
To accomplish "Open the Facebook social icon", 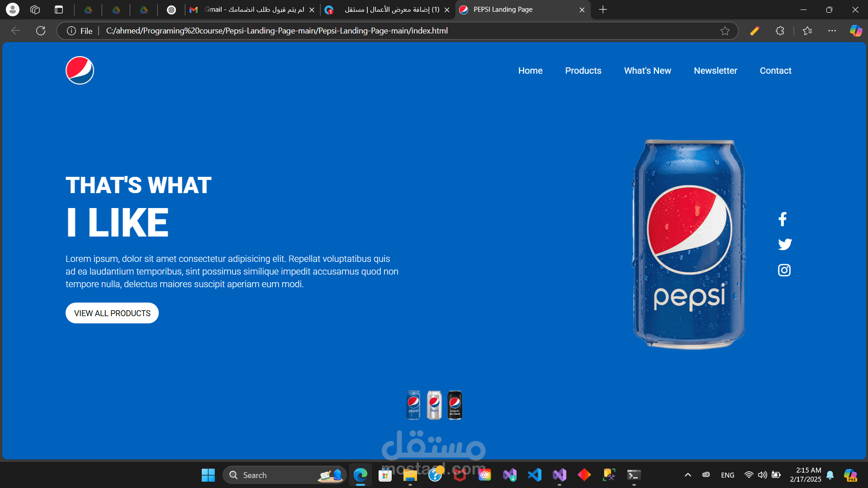I will (x=783, y=219).
